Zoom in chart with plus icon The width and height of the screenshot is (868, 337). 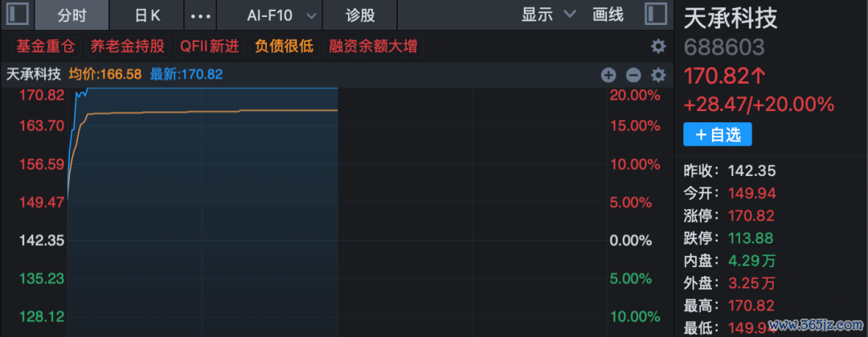click(608, 75)
